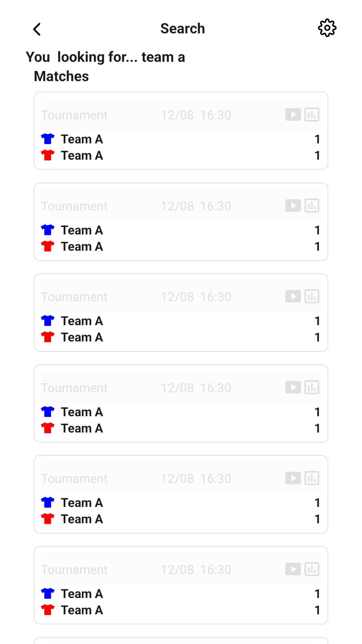Select red Team A in the third match
Image resolution: width=362 pixels, height=644 pixels.
coord(82,337)
